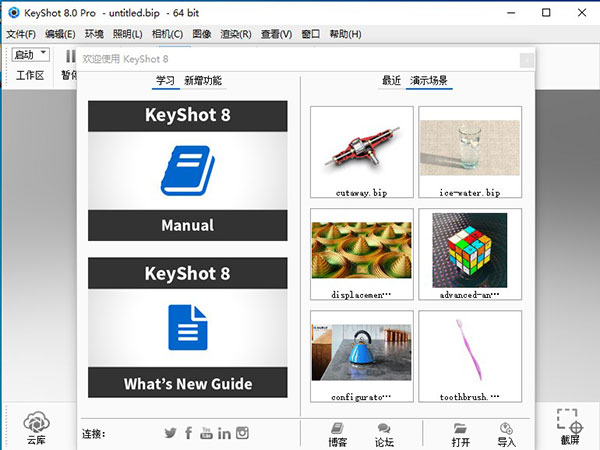The image size is (600, 450).
Task: Click the Manual banner label
Action: (x=188, y=225)
